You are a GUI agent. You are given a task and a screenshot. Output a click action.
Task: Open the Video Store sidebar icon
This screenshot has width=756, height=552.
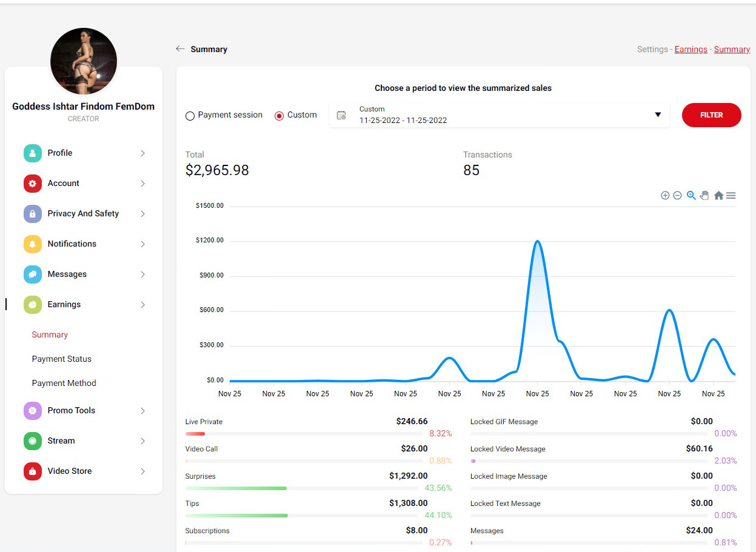point(33,471)
